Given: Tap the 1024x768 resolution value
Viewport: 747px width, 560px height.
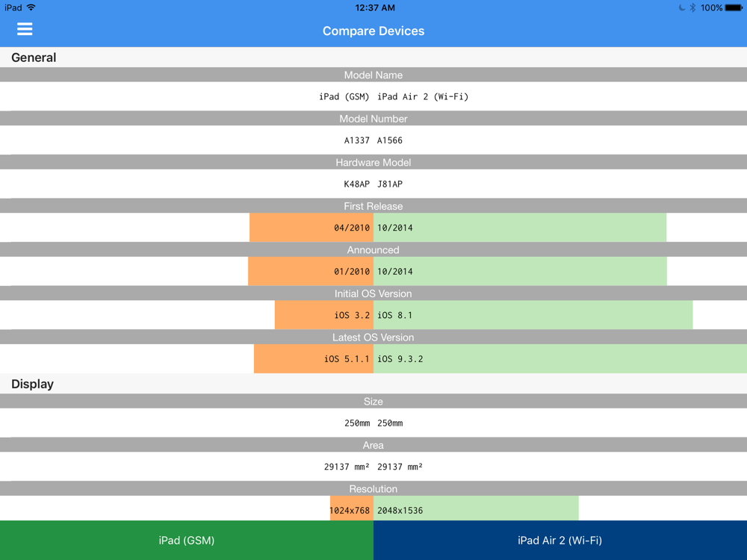Looking at the screenshot, I should point(350,511).
